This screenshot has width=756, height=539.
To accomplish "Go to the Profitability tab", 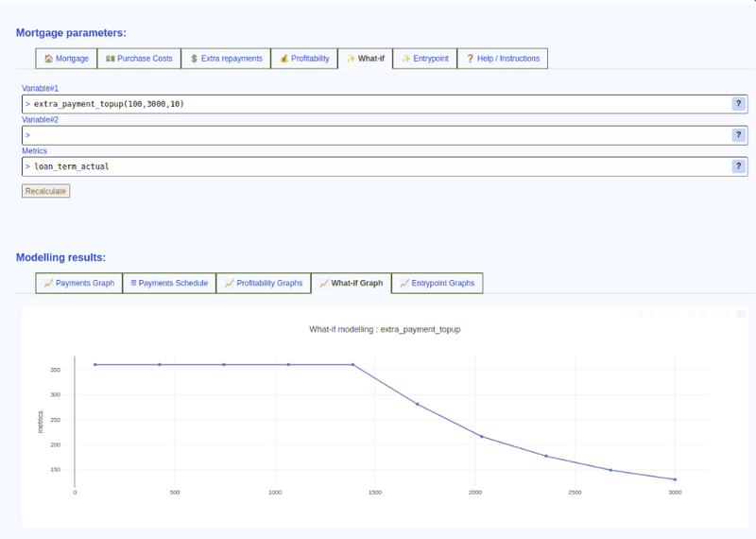I will [x=304, y=59].
